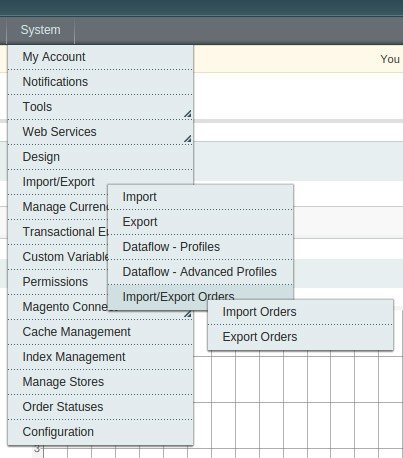The height and width of the screenshot is (458, 403).
Task: Select the Import/Export menu item
Action: 58,182
